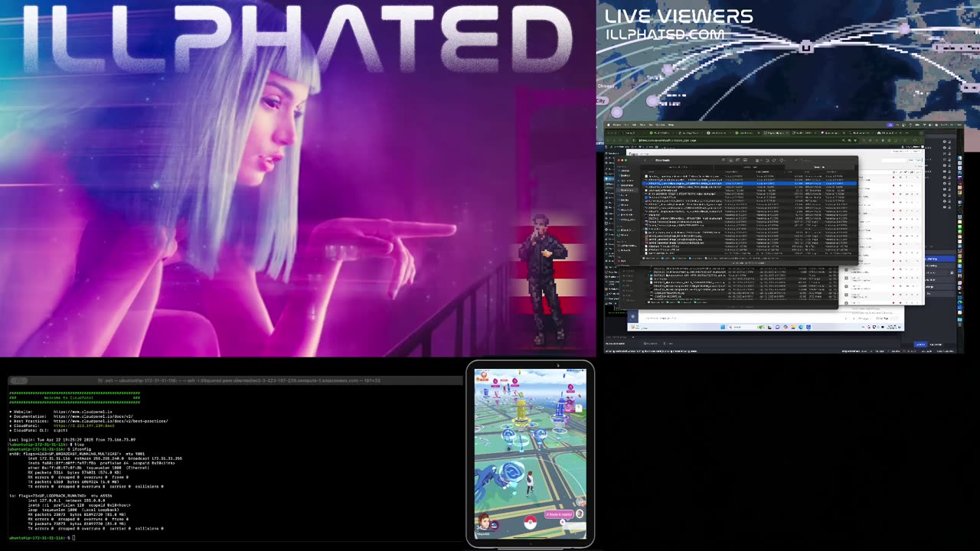Image resolution: width=980 pixels, height=551 pixels.
Task: Open the buddy Pokémon icon beside the avatar
Action: [495, 525]
